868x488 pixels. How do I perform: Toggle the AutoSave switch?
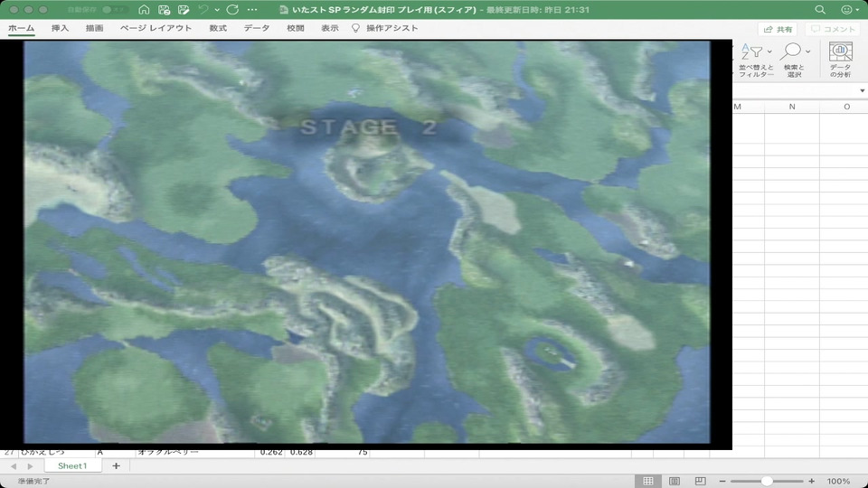pyautogui.click(x=115, y=9)
